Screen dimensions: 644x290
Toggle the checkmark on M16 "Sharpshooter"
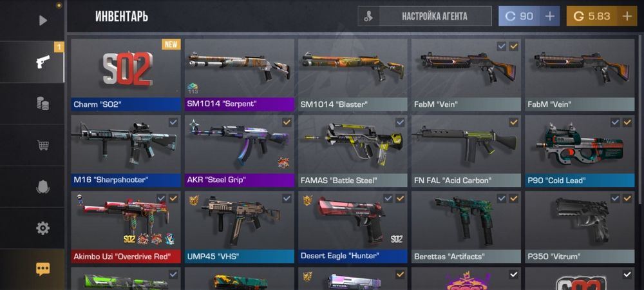pyautogui.click(x=173, y=122)
